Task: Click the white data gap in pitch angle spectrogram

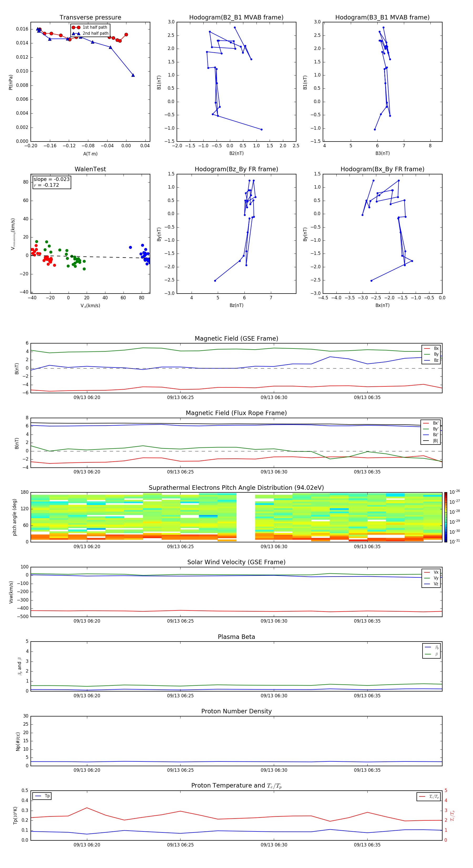Action: (246, 517)
